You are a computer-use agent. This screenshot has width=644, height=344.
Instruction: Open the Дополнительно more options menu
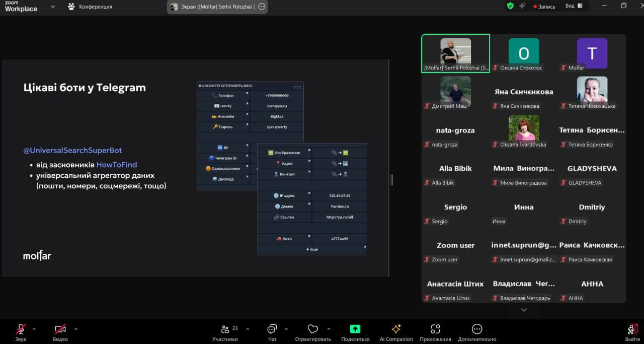point(477,332)
